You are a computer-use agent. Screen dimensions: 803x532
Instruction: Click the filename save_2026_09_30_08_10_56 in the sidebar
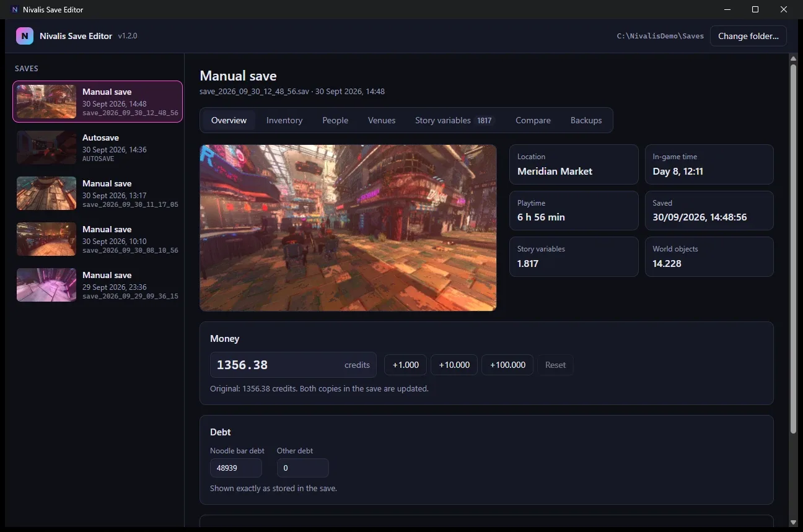(130, 250)
